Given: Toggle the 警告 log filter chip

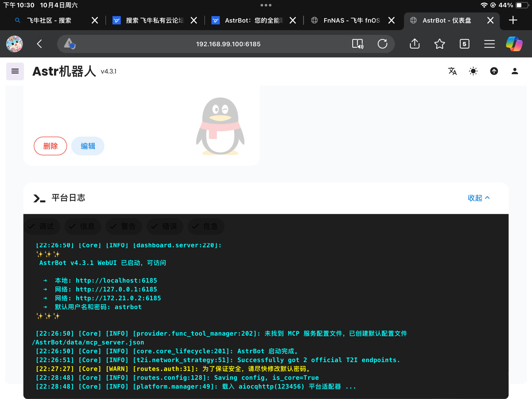Looking at the screenshot, I should pos(124,226).
